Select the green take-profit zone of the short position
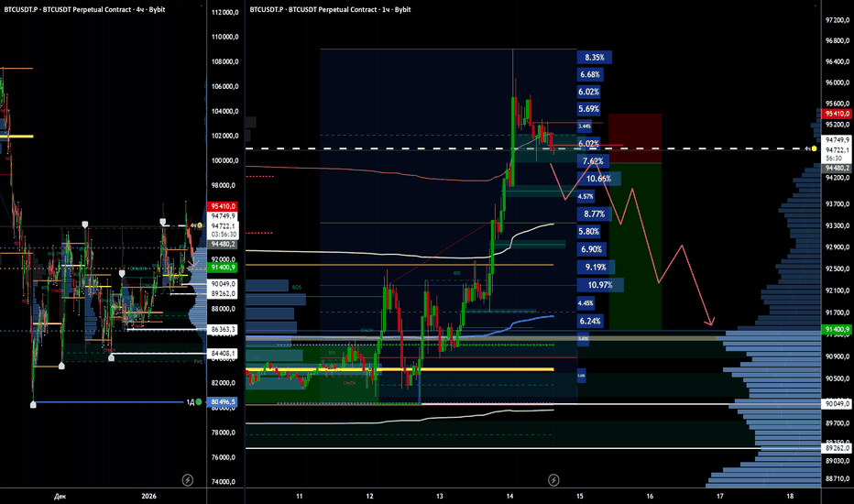 (x=634, y=247)
